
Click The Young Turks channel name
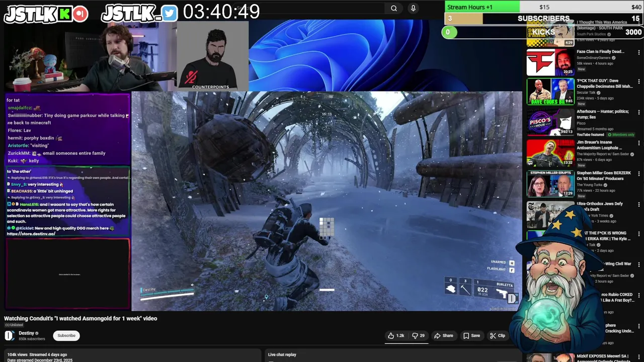(x=591, y=185)
